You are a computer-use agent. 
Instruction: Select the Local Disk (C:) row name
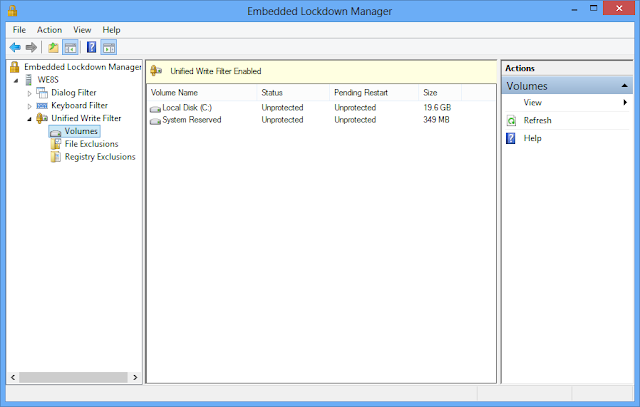coord(187,107)
